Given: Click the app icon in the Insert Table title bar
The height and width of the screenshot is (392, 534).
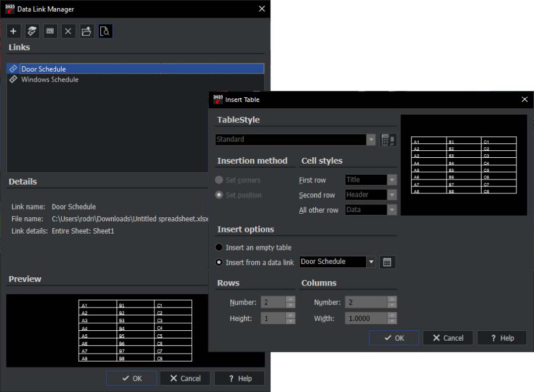Looking at the screenshot, I should tap(218, 100).
